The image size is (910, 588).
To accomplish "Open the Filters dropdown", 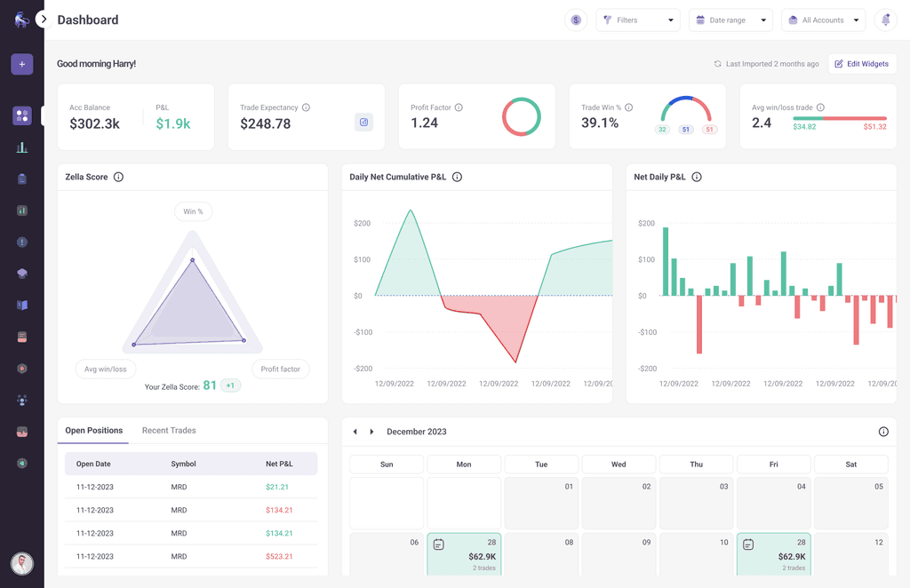I will coord(638,20).
